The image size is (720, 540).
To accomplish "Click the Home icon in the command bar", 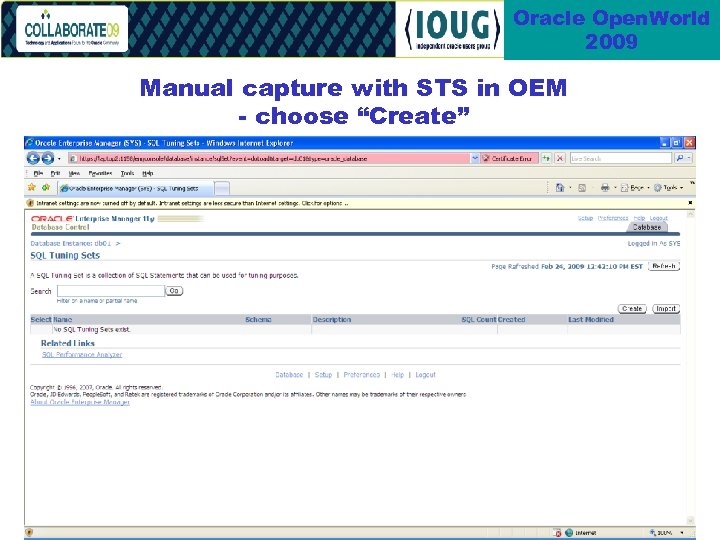I will coord(560,187).
